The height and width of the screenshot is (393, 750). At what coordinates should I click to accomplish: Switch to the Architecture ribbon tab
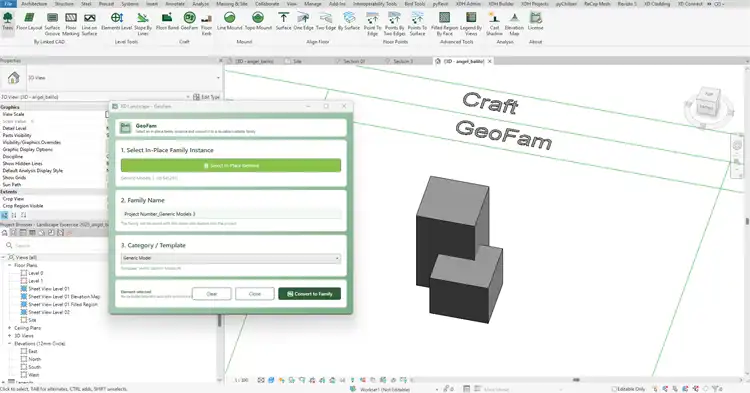[34, 4]
